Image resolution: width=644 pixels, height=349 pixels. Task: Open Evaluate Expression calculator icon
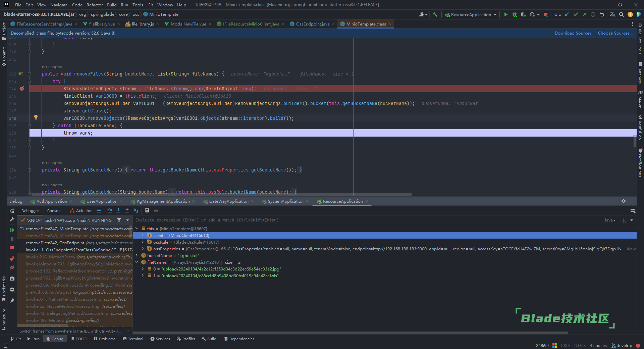click(x=147, y=210)
